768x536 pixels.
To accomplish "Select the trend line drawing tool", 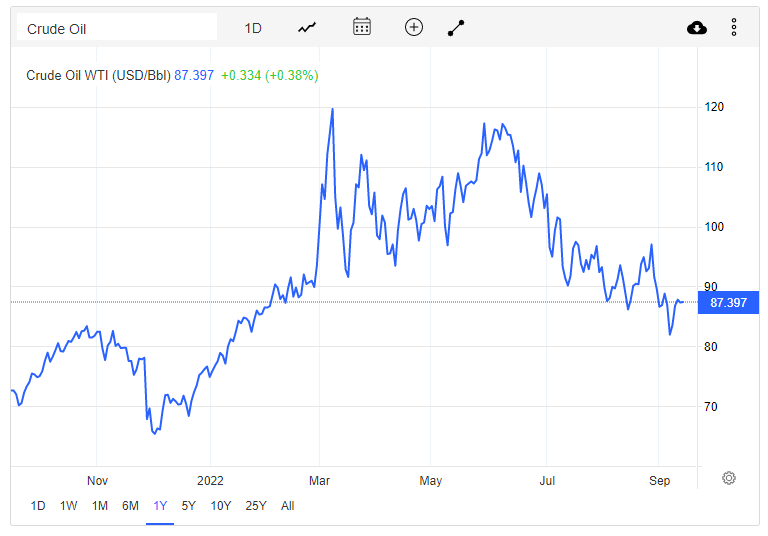I will [456, 28].
